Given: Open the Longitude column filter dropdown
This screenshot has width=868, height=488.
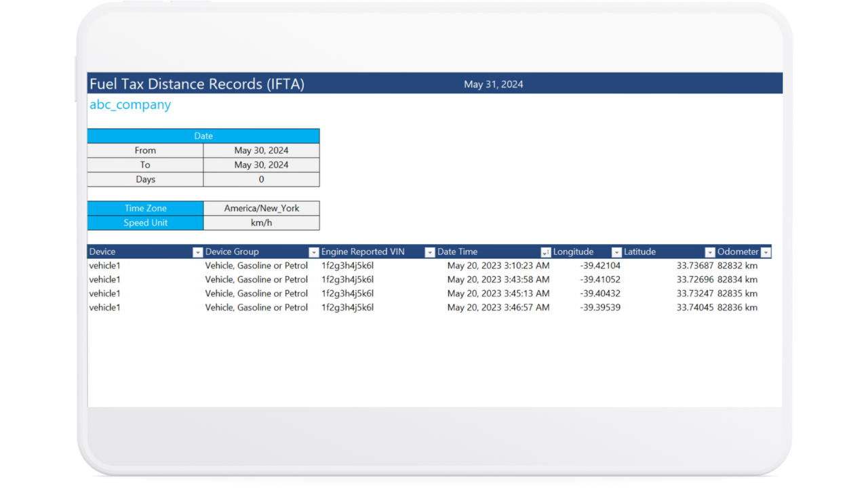Looking at the screenshot, I should [616, 252].
